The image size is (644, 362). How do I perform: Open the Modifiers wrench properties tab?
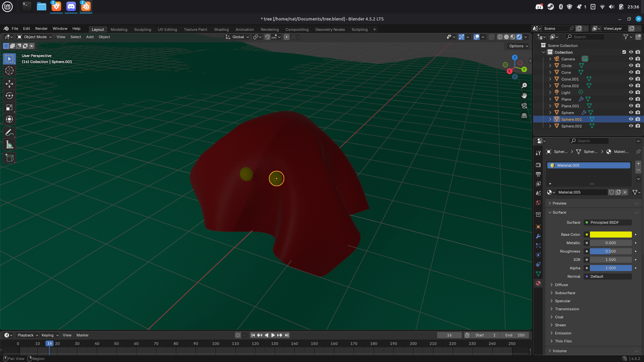[x=538, y=236]
